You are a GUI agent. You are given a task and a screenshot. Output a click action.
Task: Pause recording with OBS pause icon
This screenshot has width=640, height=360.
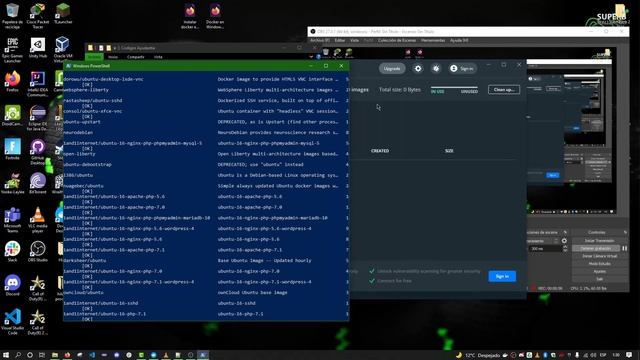[x=624, y=249]
